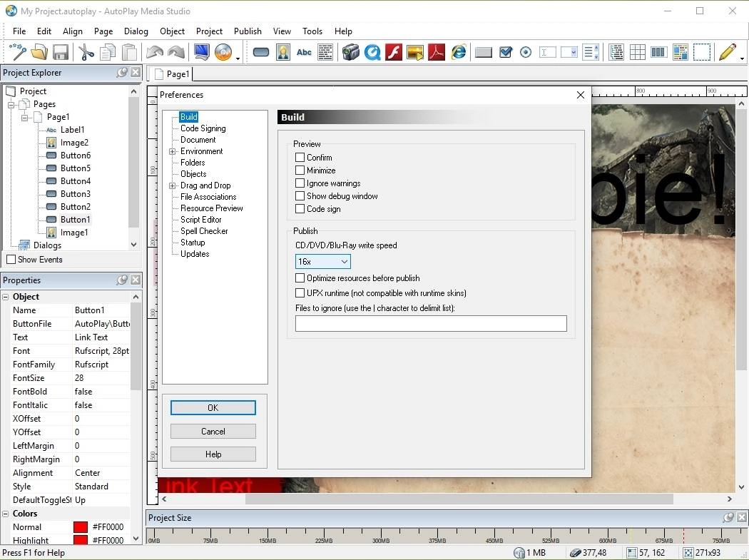Check the UPX runtime option
The height and width of the screenshot is (560, 749).
point(300,293)
